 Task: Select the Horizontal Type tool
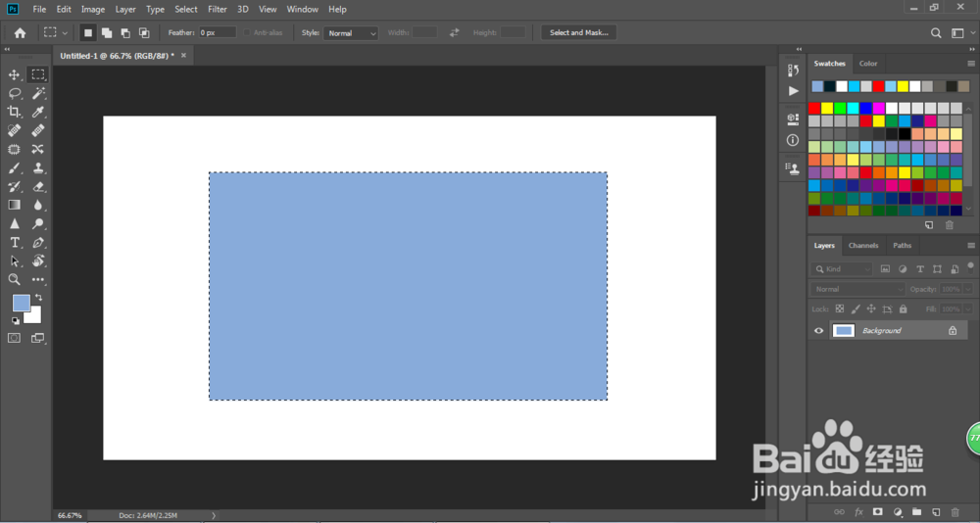point(14,243)
